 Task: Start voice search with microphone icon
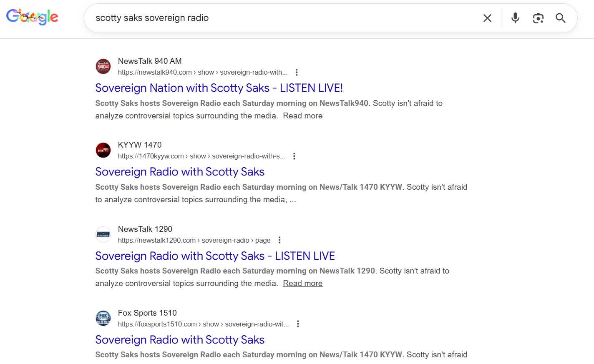click(x=515, y=18)
